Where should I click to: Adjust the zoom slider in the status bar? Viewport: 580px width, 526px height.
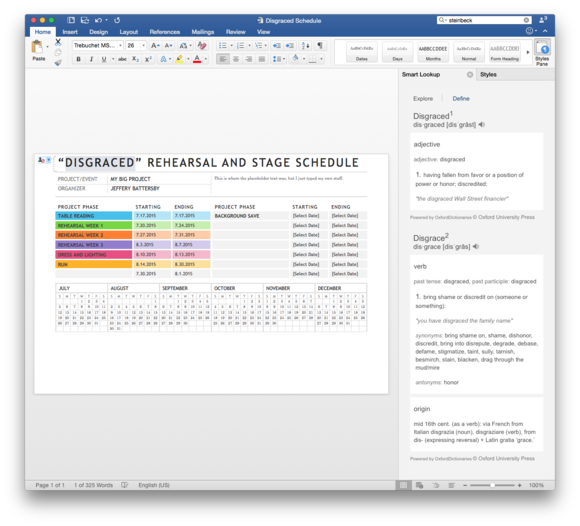pyautogui.click(x=492, y=485)
